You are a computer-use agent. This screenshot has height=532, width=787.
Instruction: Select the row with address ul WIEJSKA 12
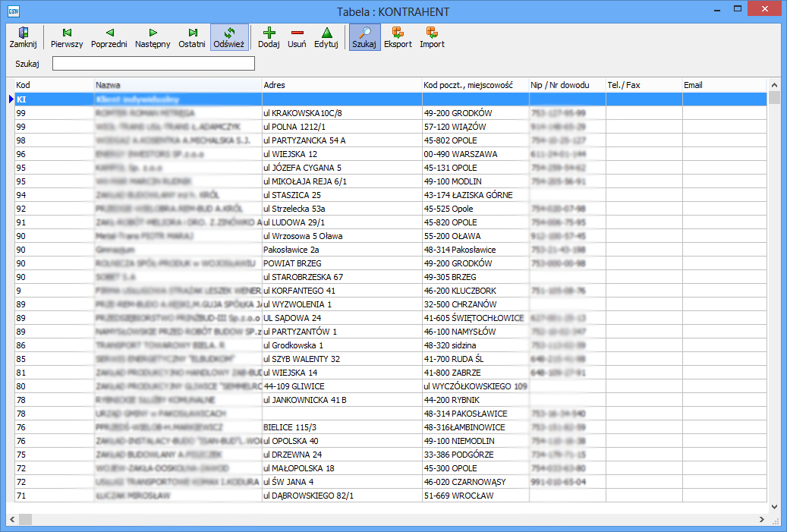[x=342, y=154]
